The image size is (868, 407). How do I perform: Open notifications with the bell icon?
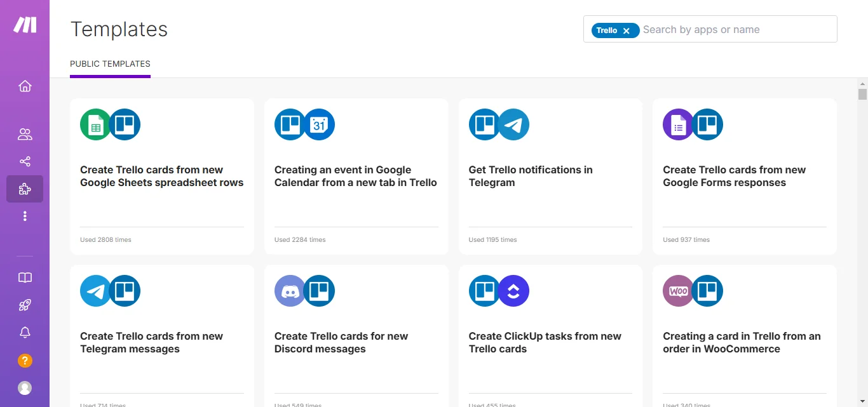click(25, 332)
